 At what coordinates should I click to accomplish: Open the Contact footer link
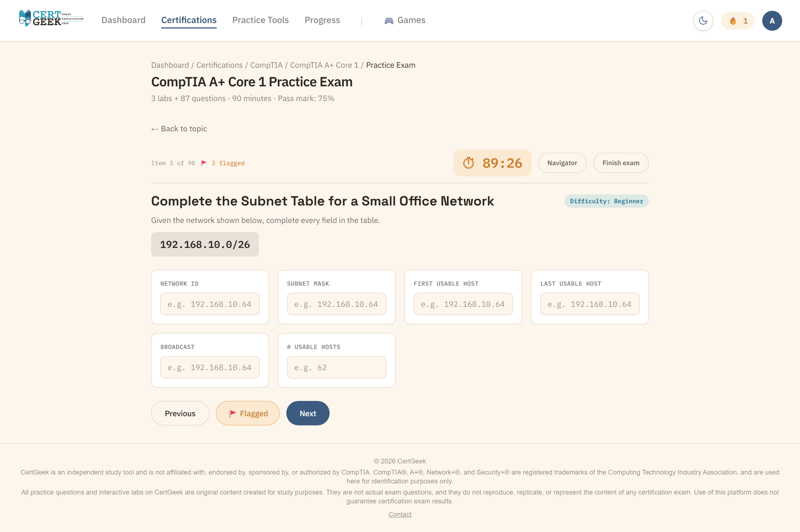pyautogui.click(x=400, y=514)
